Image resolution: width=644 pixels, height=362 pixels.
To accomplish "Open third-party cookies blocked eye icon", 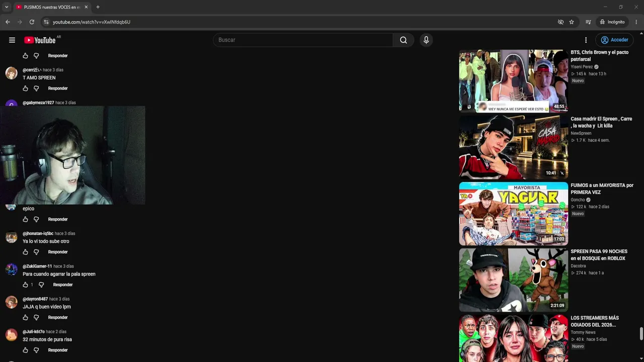I will coord(560,22).
